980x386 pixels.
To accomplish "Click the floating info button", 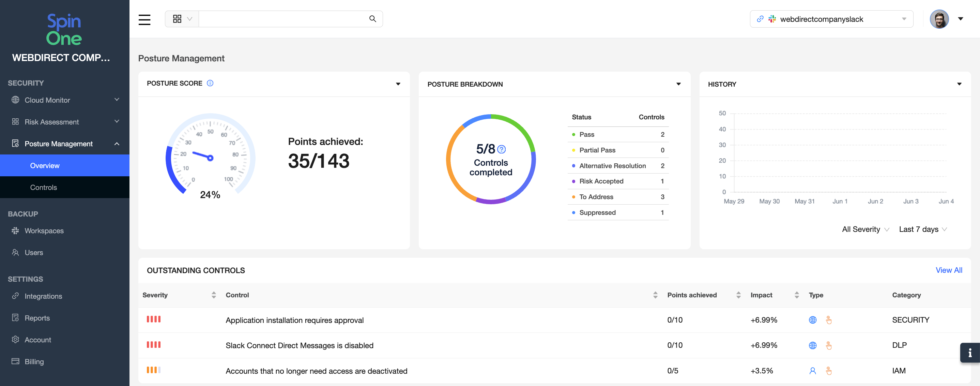I will click(x=969, y=353).
